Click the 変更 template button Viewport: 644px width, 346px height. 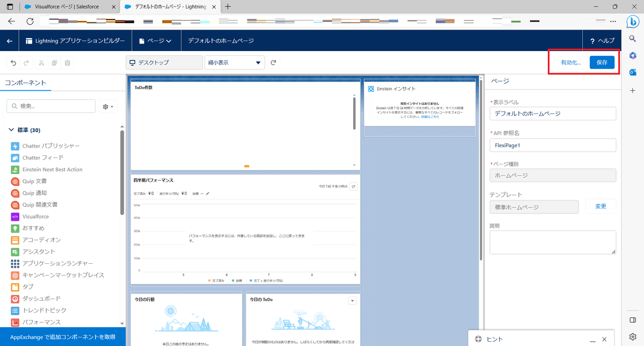(601, 207)
